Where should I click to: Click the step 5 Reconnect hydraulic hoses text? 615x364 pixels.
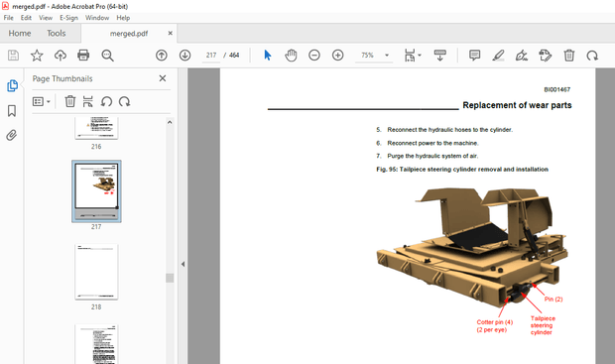point(450,130)
